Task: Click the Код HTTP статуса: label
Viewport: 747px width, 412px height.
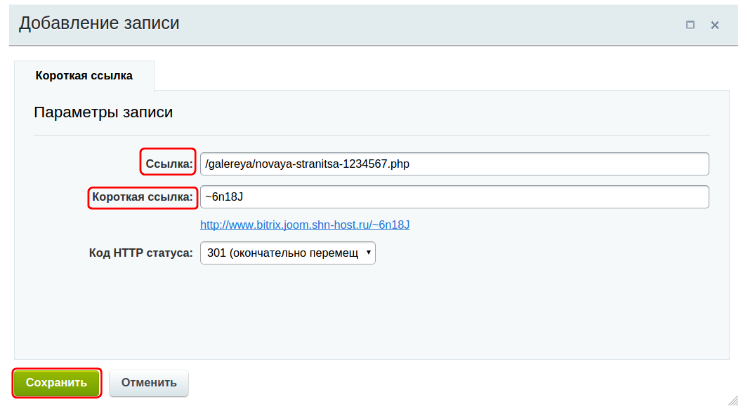Action: tap(141, 253)
